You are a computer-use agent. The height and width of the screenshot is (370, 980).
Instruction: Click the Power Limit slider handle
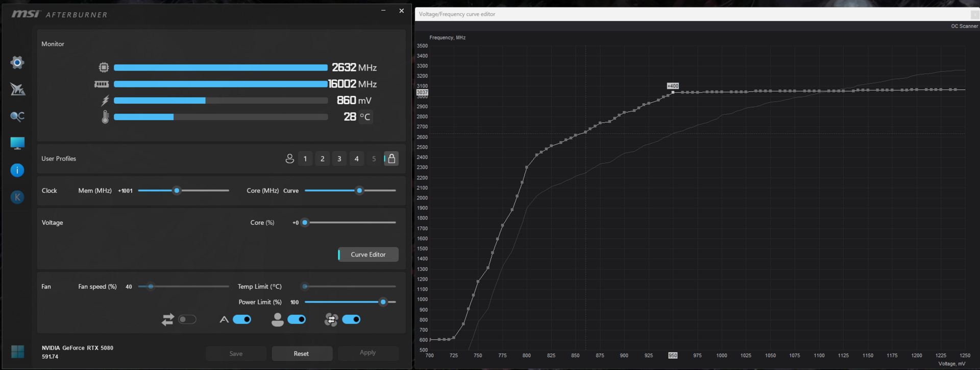(383, 302)
